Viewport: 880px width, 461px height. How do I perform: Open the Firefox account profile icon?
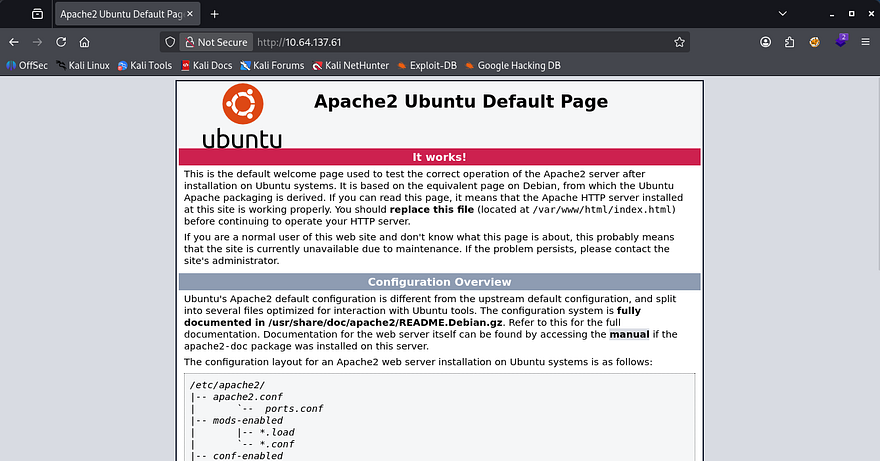(x=765, y=42)
